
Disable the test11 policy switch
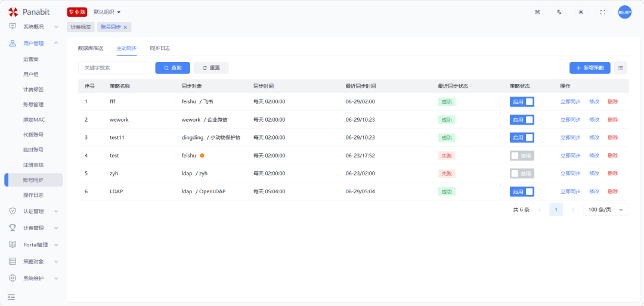[x=522, y=137]
